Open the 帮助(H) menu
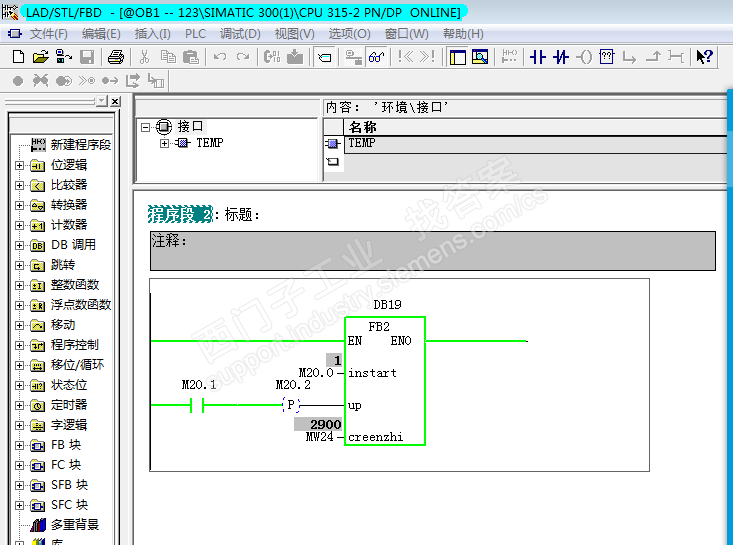This screenshot has width=733, height=545. click(463, 34)
